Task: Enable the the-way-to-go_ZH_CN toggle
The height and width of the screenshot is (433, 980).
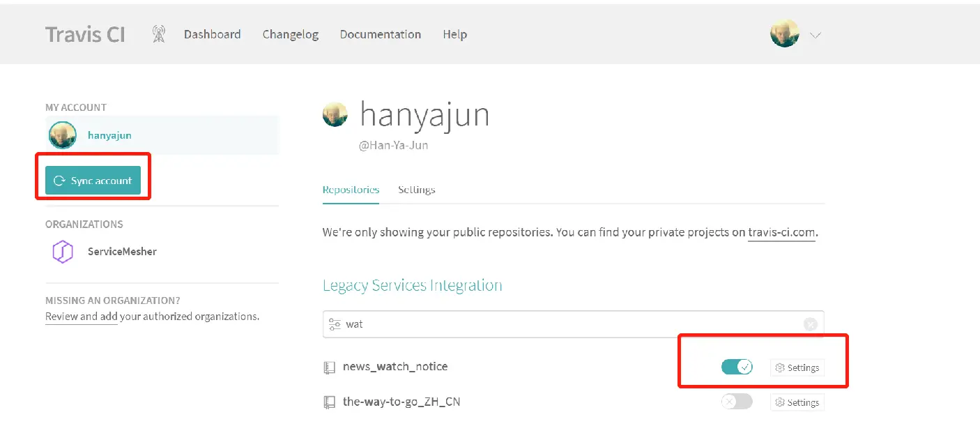Action: tap(737, 402)
